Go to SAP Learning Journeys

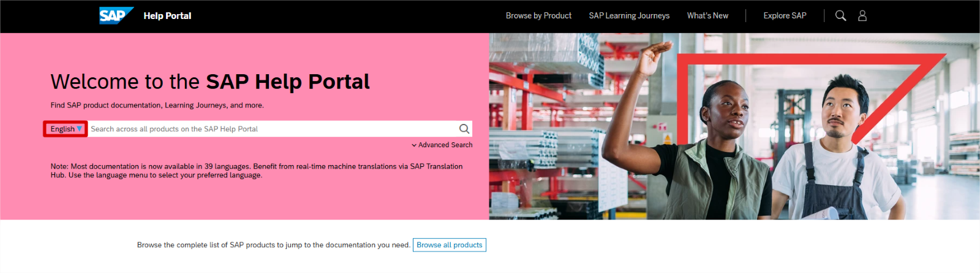tap(629, 15)
